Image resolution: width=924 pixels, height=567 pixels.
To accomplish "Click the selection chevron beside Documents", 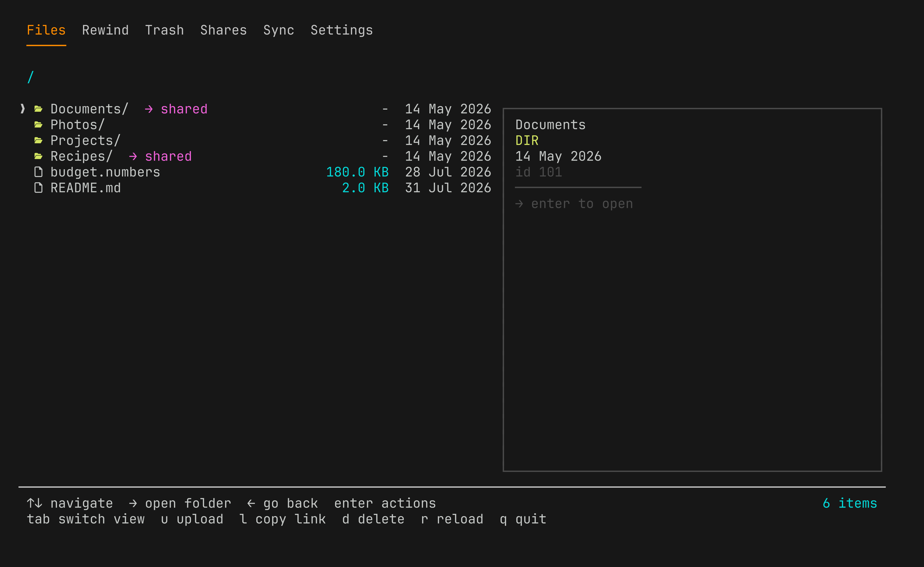I will (23, 109).
